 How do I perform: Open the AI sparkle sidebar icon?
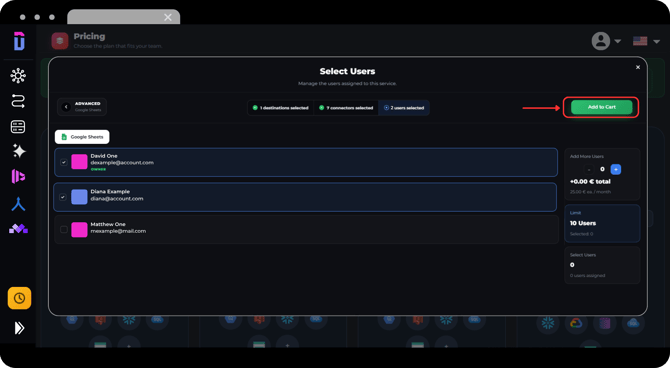tap(19, 151)
